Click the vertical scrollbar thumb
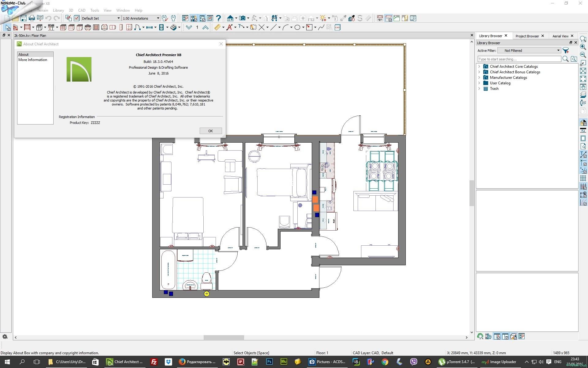Viewport: 588px width, 368px height. pyautogui.click(x=472, y=193)
